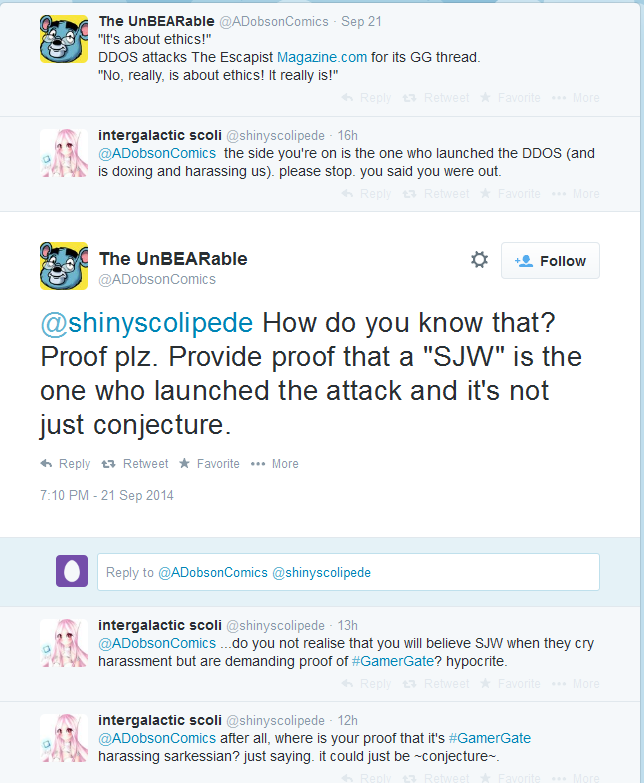This screenshot has height=783, width=644.
Task: Favorite the first "It's about ethics" tweet
Action: coord(510,98)
